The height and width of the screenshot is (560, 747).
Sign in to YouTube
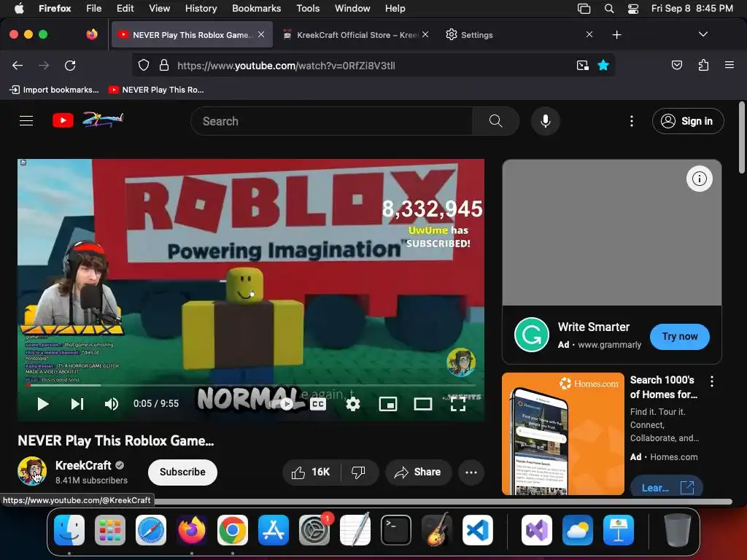(688, 121)
